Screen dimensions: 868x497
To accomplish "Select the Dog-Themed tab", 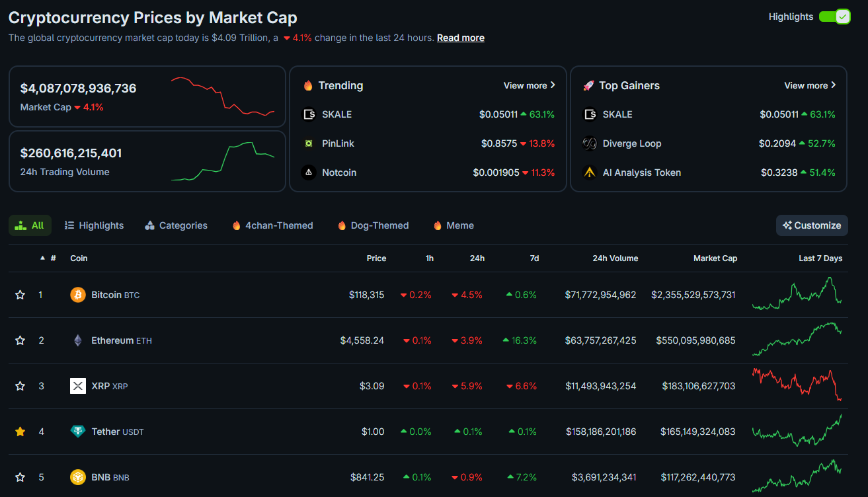I will (373, 225).
